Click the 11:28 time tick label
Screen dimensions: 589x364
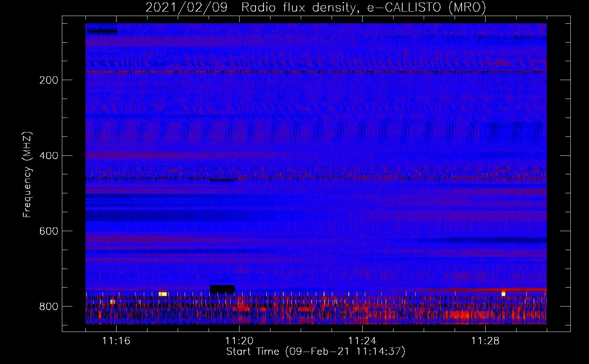[485, 341]
